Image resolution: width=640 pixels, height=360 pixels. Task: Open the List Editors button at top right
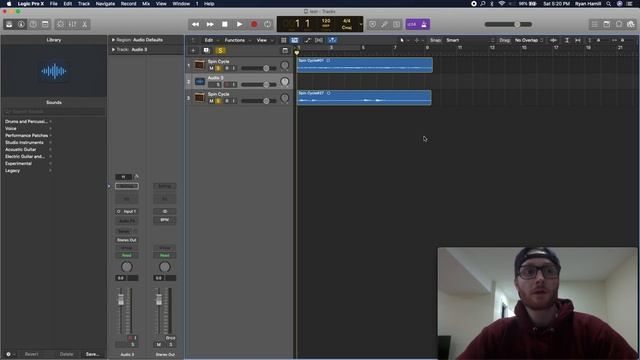tap(595, 24)
